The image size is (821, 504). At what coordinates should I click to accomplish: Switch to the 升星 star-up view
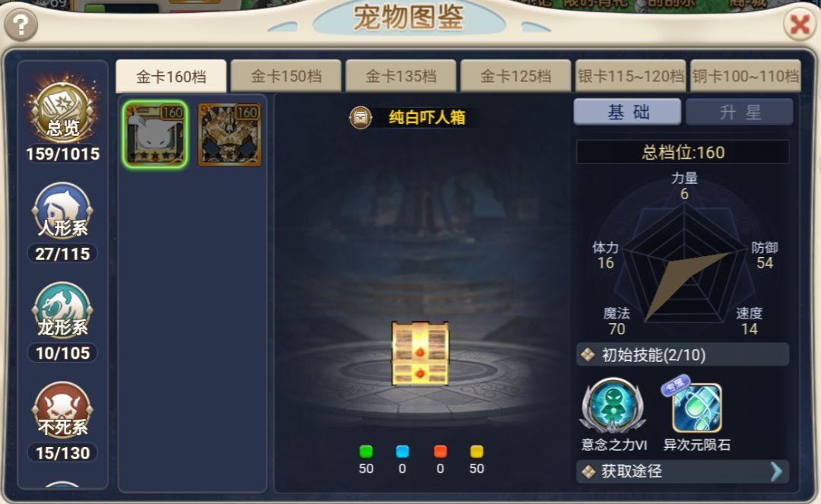click(x=740, y=112)
